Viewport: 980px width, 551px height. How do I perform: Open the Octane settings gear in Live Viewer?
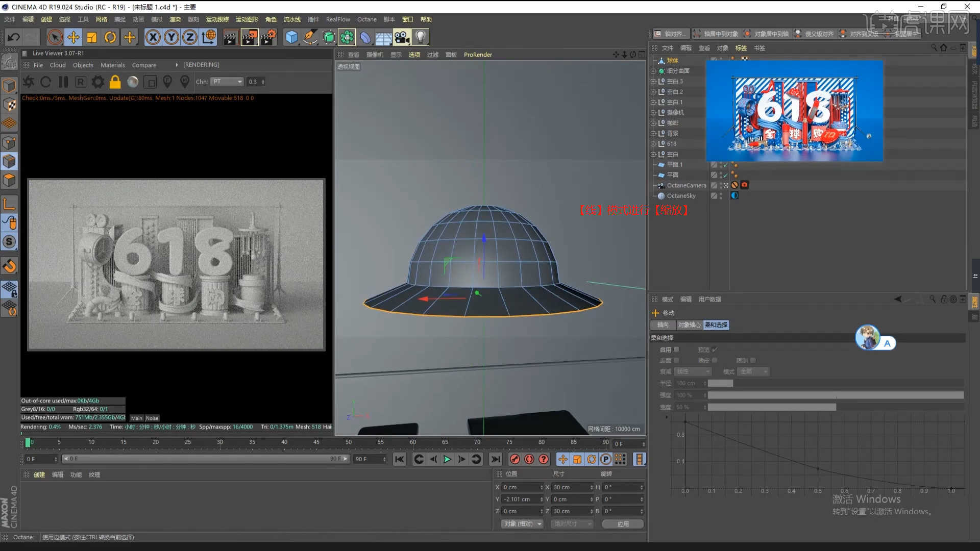(x=97, y=82)
